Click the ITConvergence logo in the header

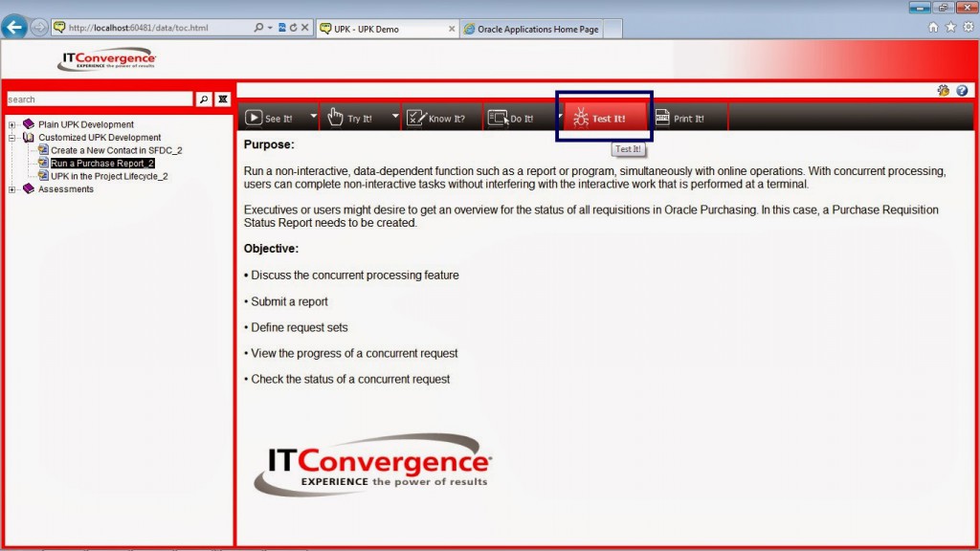pos(106,60)
